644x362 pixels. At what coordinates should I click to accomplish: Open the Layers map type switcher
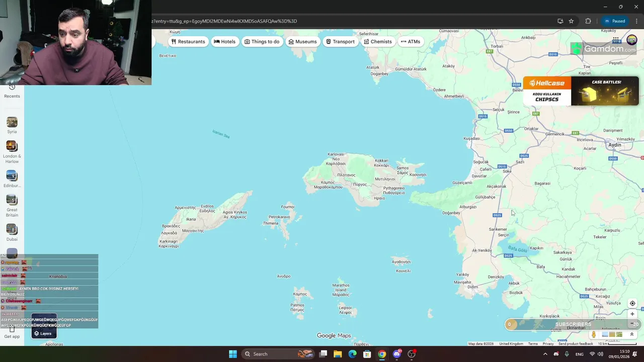pyautogui.click(x=44, y=327)
